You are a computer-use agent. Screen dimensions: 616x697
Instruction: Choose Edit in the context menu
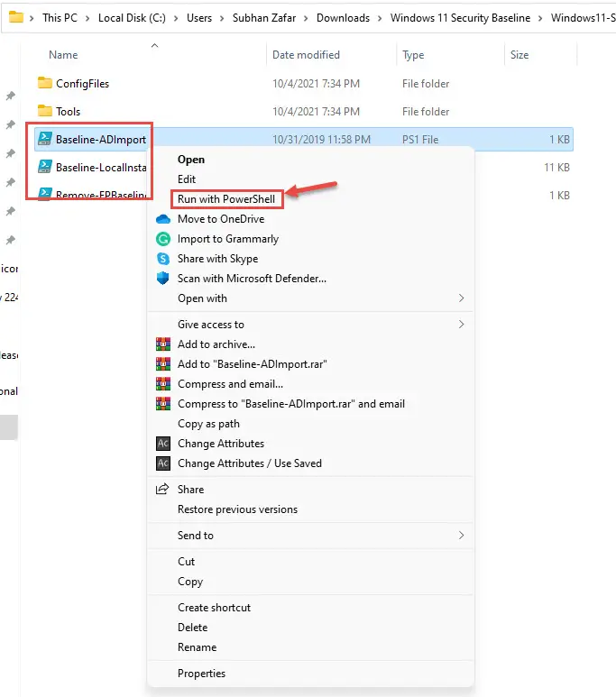pos(187,179)
